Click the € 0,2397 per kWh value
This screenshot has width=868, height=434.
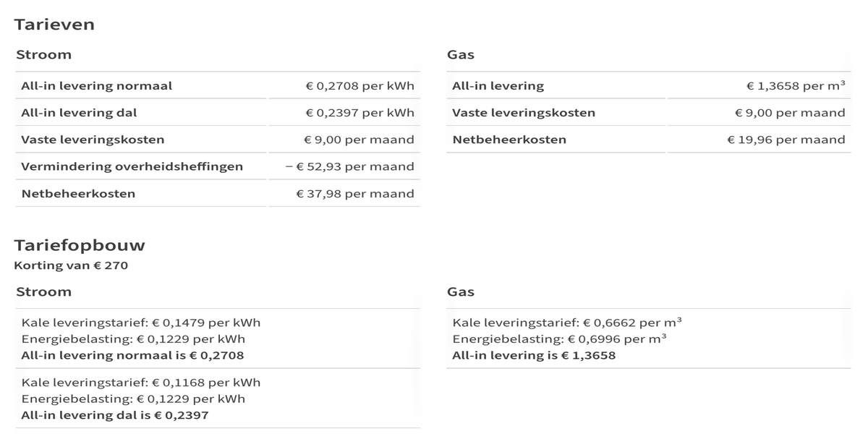pos(359,113)
